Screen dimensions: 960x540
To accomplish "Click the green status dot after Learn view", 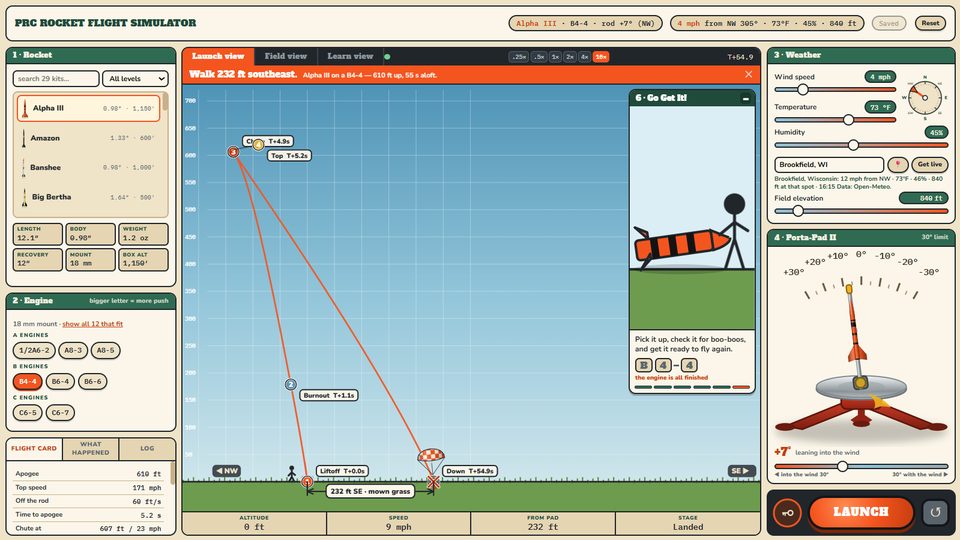I will (x=387, y=57).
